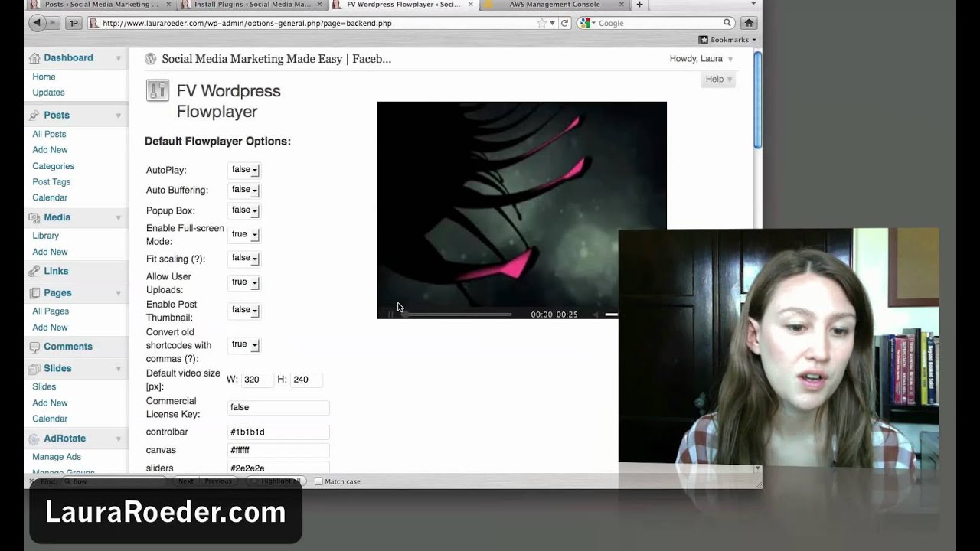Open the Fit scaling dropdown
This screenshot has width=980, height=551.
[244, 259]
